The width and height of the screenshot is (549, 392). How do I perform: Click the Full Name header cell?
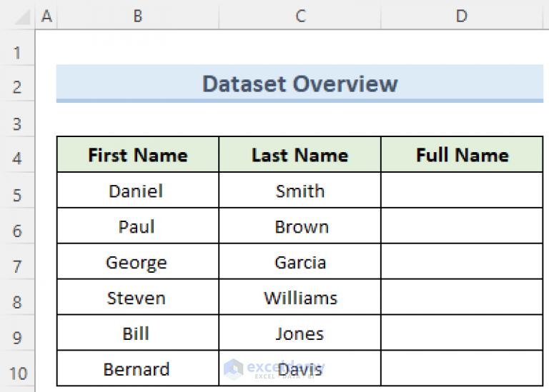point(462,155)
